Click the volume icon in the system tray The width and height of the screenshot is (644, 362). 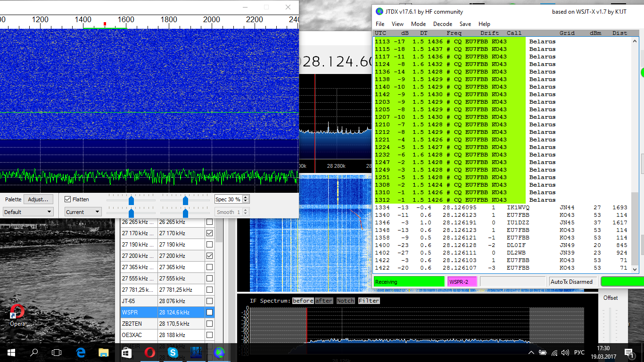(x=565, y=353)
